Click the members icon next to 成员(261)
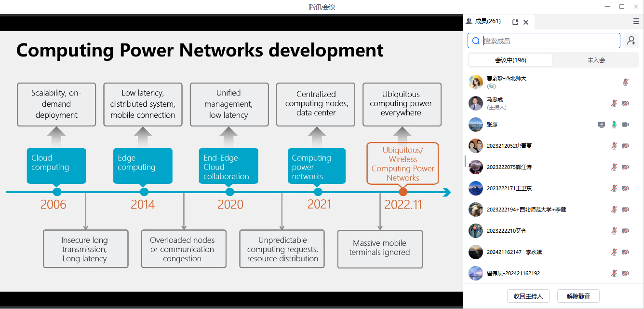The height and width of the screenshot is (309, 644). 469,21
